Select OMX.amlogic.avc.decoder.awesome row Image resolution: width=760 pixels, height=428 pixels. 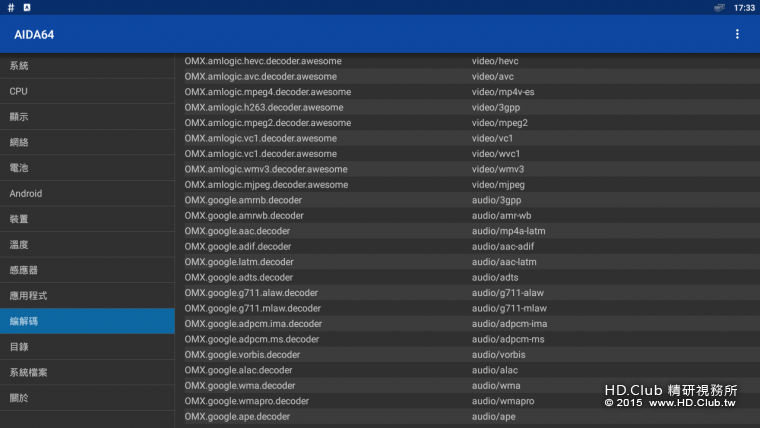click(472, 77)
